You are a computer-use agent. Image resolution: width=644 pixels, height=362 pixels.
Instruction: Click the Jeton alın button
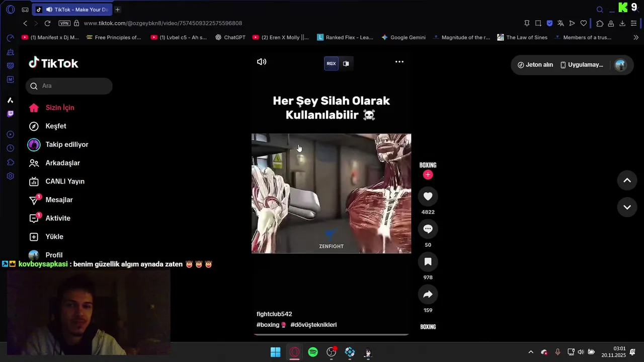(x=535, y=65)
